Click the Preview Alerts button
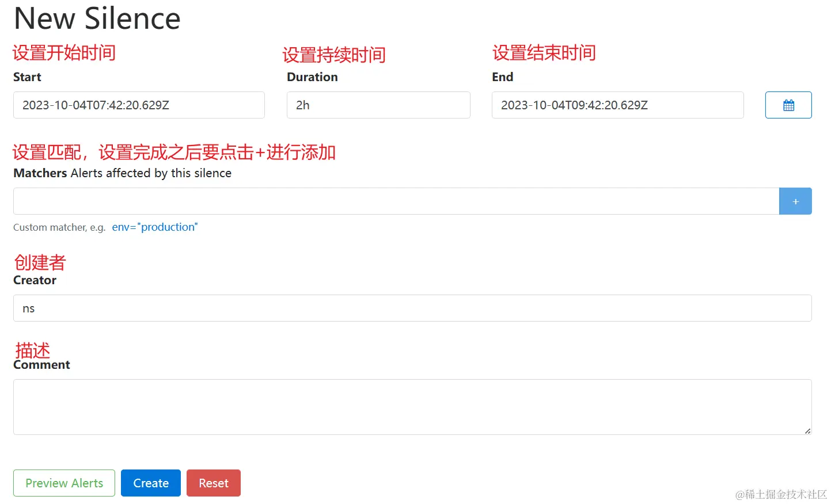Screen dimensions: 831x504 tap(64, 483)
